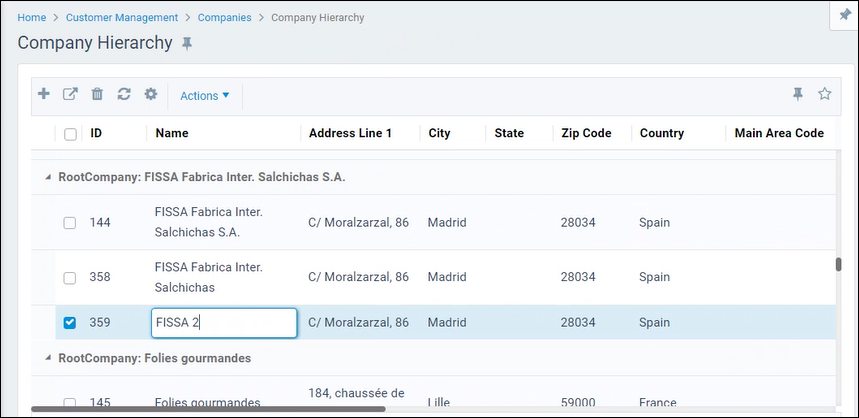Screen dimensions: 859x418
Task: Check the checkbox for row ID 144
Action: tap(70, 223)
